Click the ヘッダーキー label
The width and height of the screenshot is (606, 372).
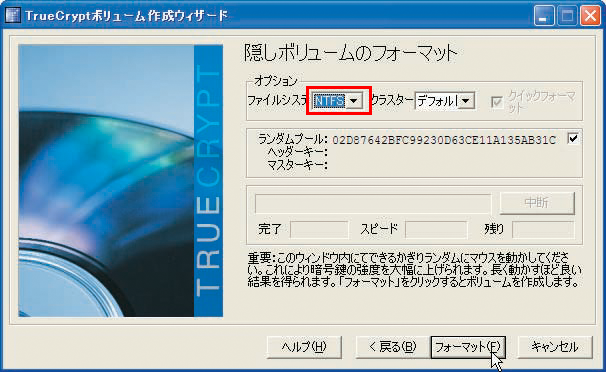[x=297, y=152]
